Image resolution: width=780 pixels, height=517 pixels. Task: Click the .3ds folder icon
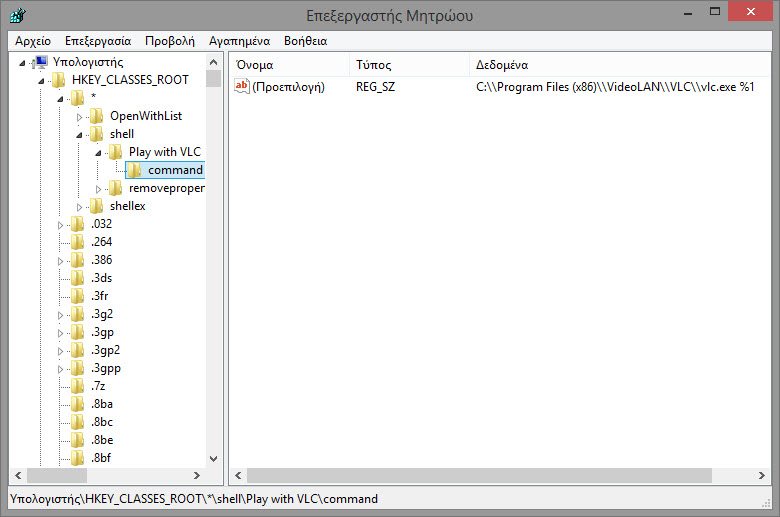(x=78, y=278)
